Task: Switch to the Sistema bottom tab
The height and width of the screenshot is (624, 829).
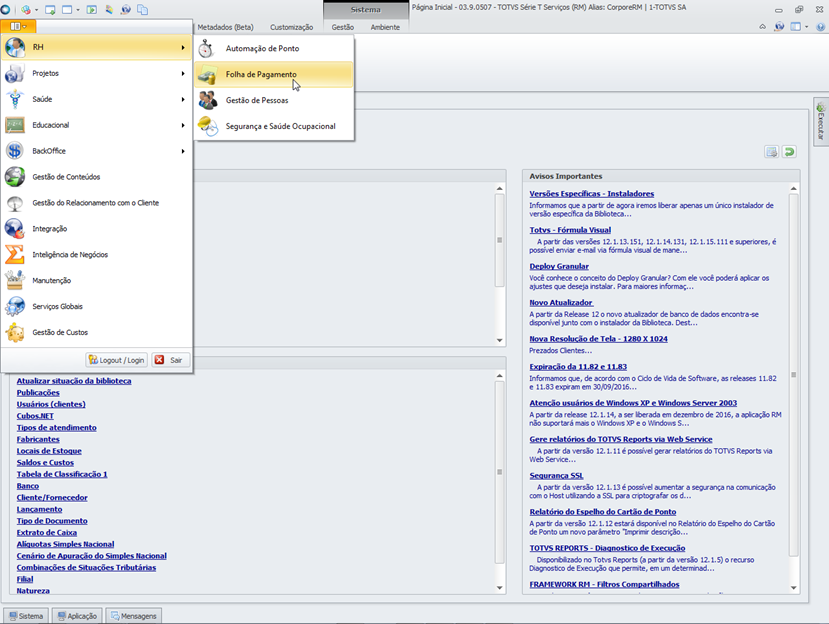Action: [x=26, y=616]
